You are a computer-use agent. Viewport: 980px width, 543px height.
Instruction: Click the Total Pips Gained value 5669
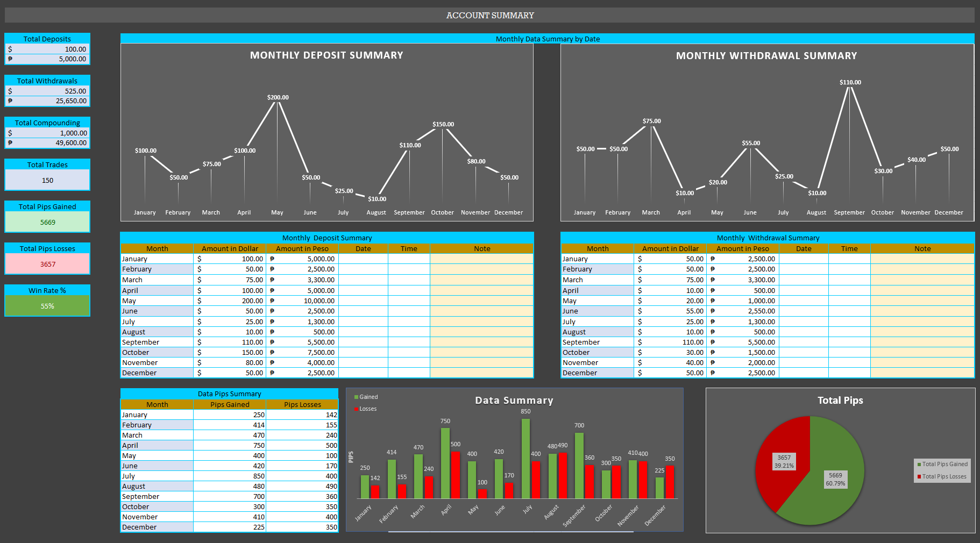47,222
